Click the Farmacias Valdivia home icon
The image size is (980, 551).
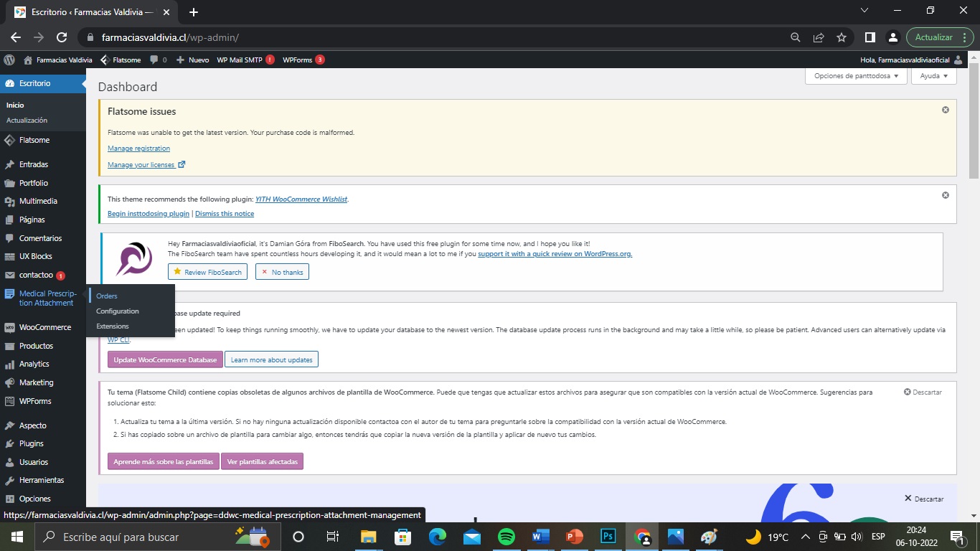click(x=28, y=60)
